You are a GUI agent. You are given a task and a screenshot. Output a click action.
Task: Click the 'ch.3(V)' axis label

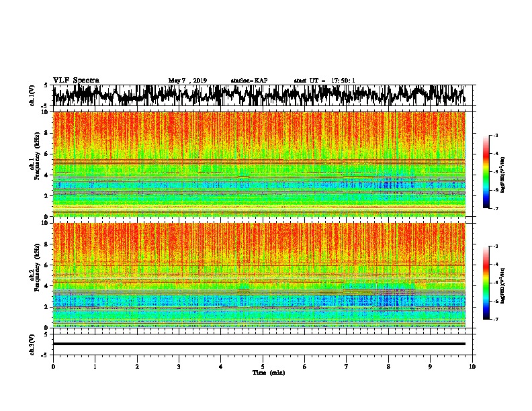(32, 345)
